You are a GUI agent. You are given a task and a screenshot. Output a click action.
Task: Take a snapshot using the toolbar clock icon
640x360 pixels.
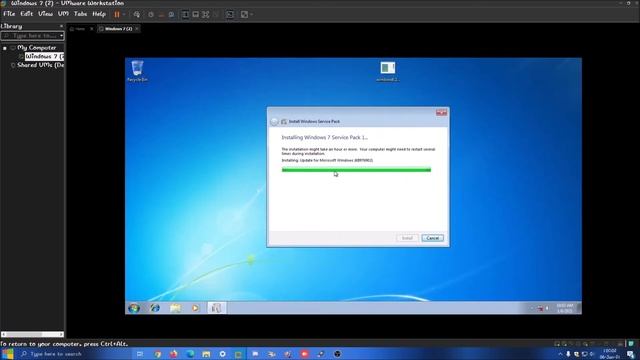tap(151, 14)
